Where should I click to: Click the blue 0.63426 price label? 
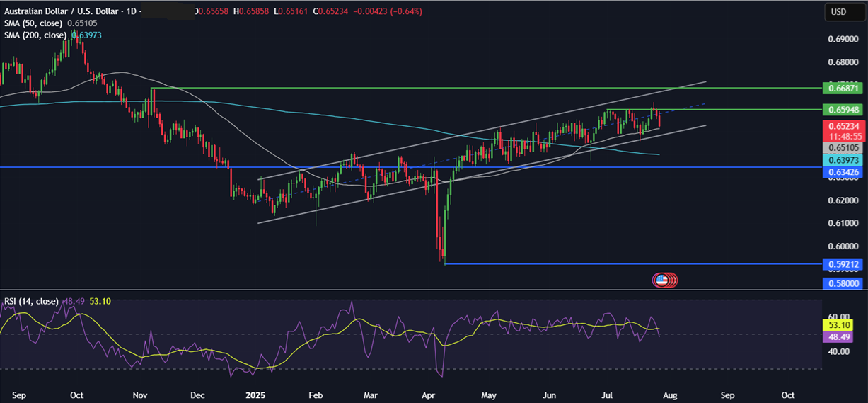pyautogui.click(x=843, y=171)
